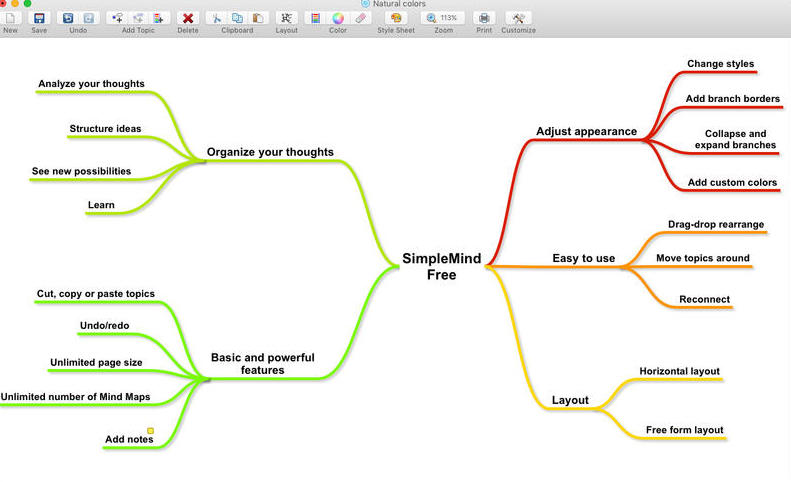Open the Zoom 113% control
The width and height of the screenshot is (791, 482).
coord(442,18)
